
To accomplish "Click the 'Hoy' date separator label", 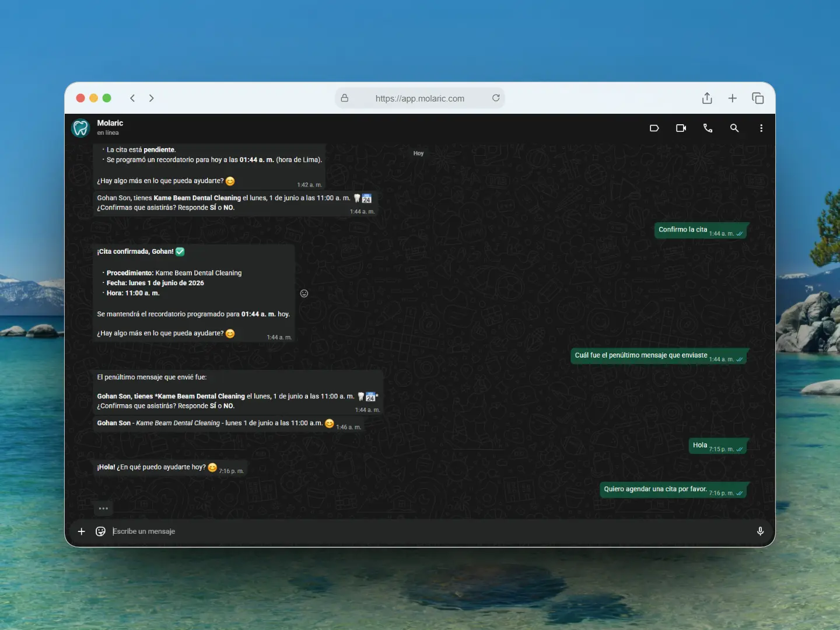I will coord(418,153).
